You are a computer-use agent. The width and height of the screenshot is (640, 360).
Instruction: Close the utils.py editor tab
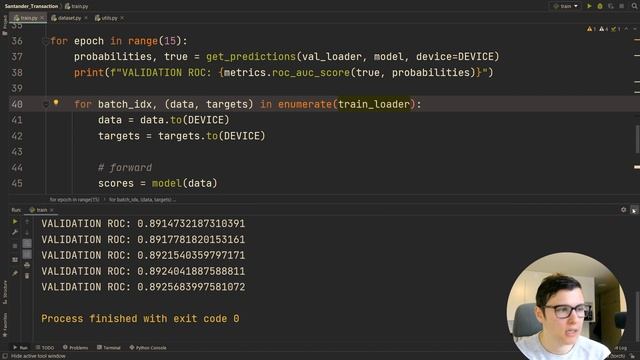click(122, 18)
